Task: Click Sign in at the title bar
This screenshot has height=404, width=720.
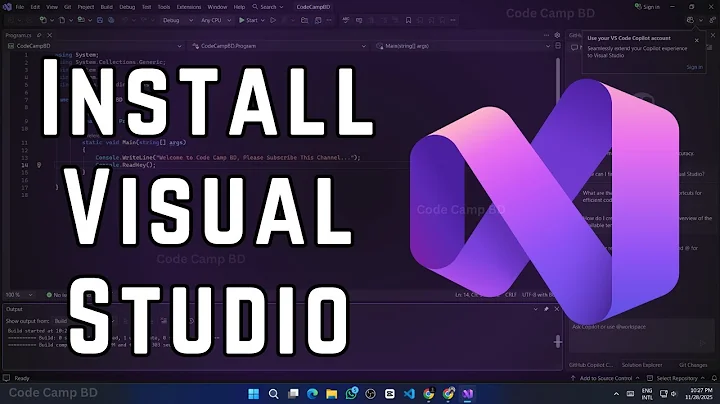Action: pyautogui.click(x=647, y=7)
